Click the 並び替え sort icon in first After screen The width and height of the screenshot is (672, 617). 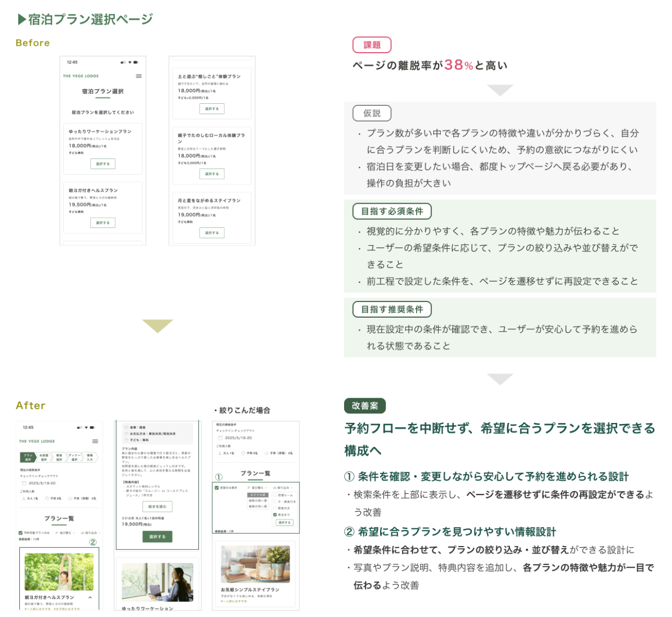(x=56, y=533)
